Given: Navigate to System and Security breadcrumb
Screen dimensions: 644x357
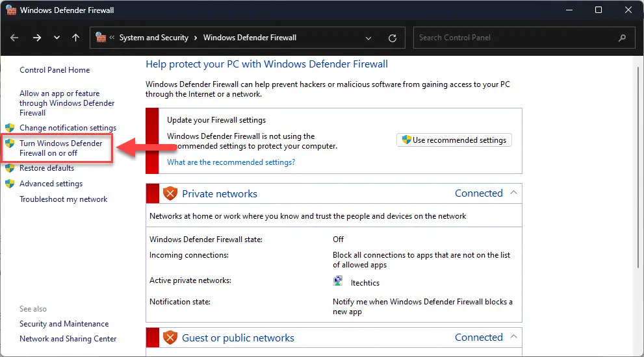Looking at the screenshot, I should click(154, 38).
